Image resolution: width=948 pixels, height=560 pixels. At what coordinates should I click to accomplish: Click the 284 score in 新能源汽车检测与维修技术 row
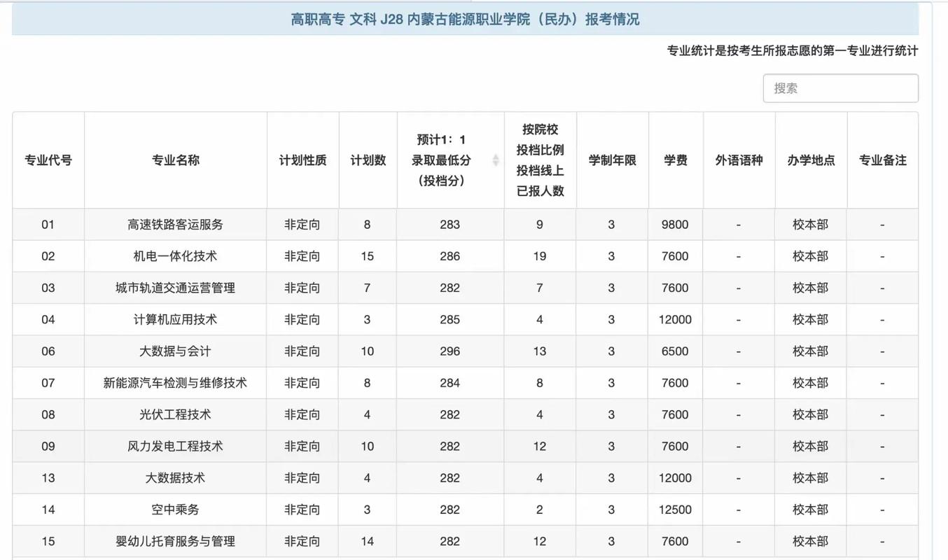(450, 383)
